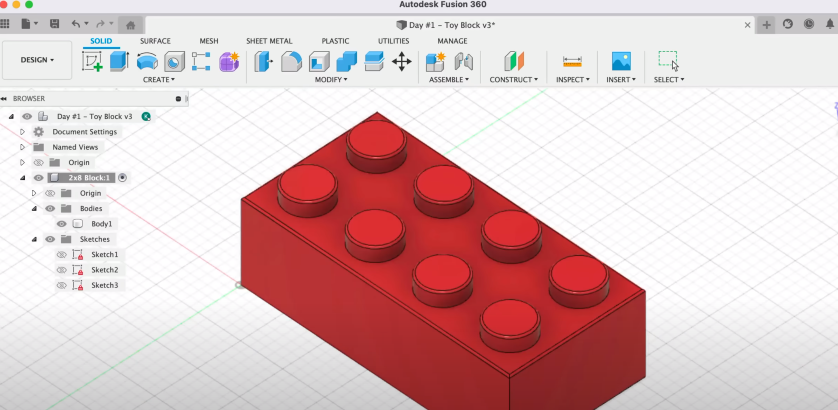Select the Offset Plane construct tool
838x410 pixels.
[514, 61]
